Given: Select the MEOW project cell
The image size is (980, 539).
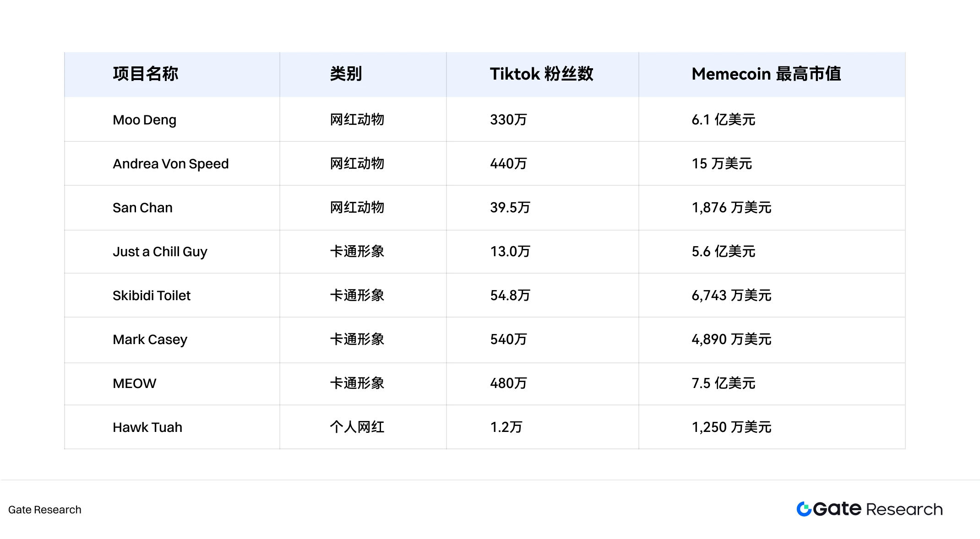Looking at the screenshot, I should (134, 383).
